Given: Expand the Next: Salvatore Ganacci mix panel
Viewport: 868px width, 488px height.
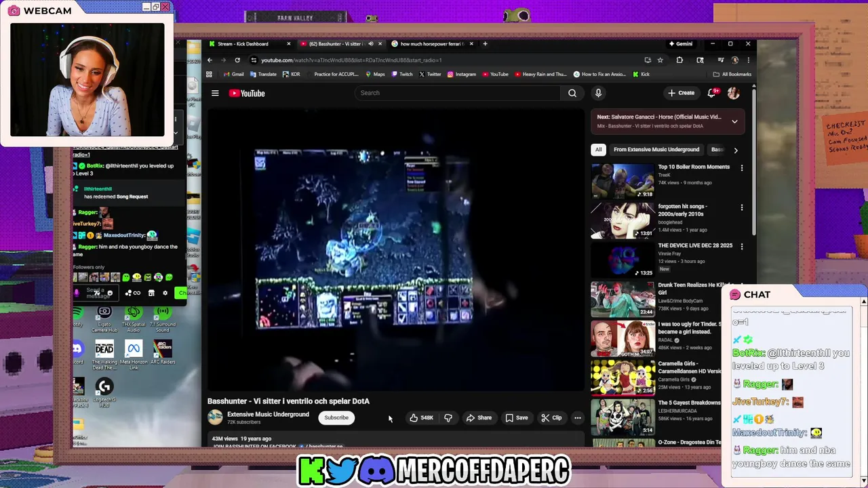Looking at the screenshot, I should click(x=734, y=121).
